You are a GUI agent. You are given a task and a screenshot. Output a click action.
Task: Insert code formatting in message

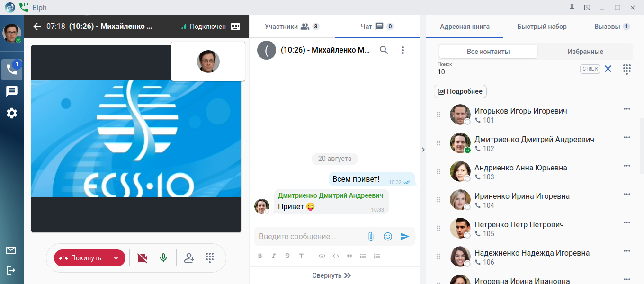[336, 256]
